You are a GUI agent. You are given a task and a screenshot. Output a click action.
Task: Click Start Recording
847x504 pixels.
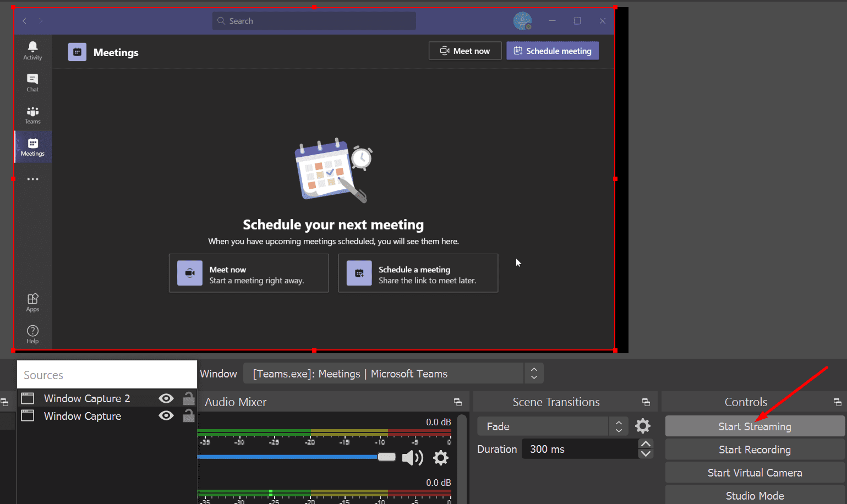[755, 450]
